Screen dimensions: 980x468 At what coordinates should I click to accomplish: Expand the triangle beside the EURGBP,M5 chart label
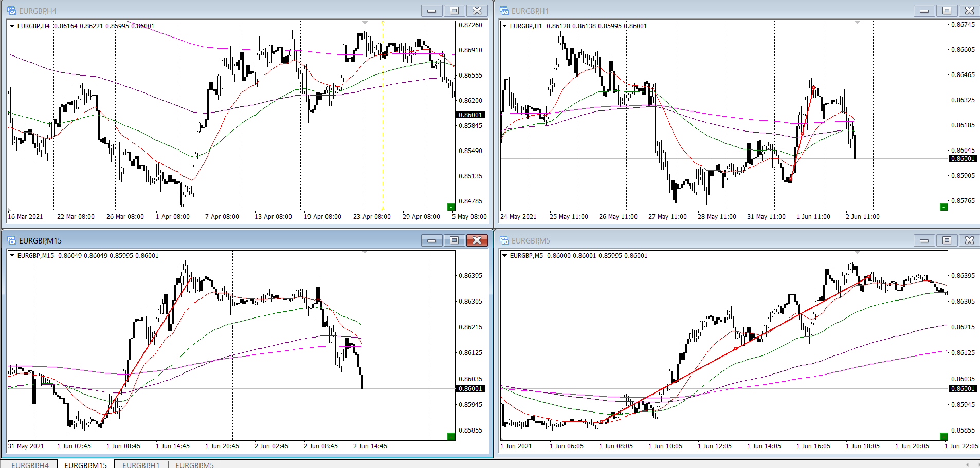504,255
